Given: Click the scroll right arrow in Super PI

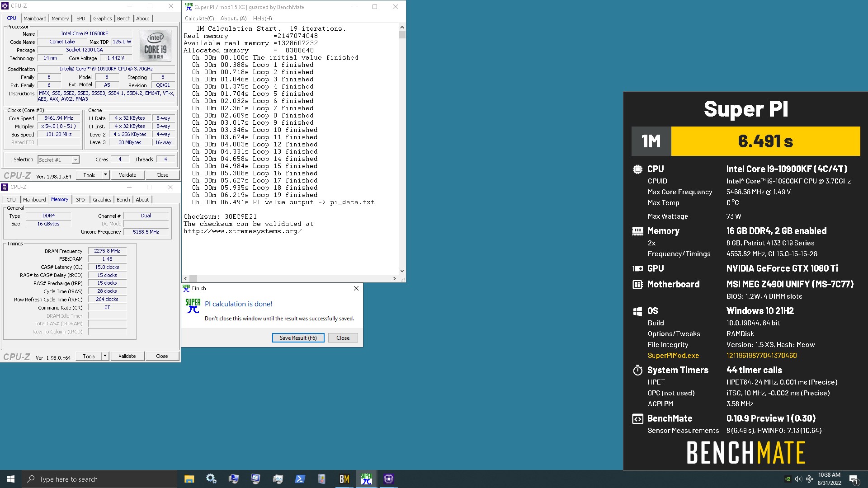Looking at the screenshot, I should click(395, 278).
